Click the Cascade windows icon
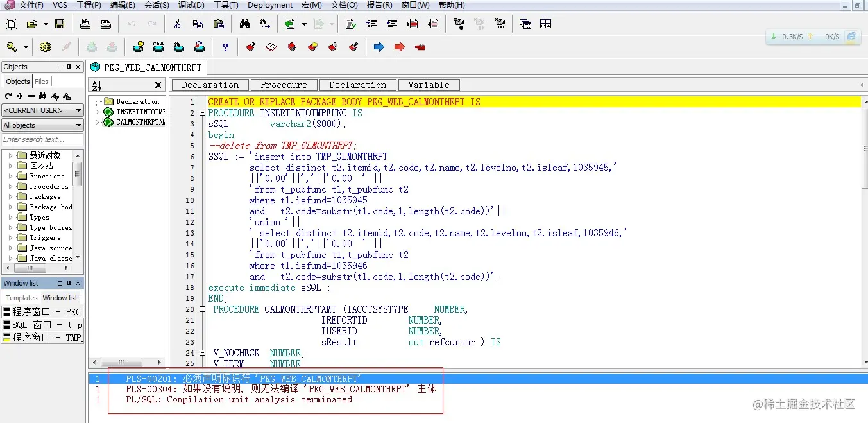This screenshot has height=423, width=868. [x=525, y=24]
